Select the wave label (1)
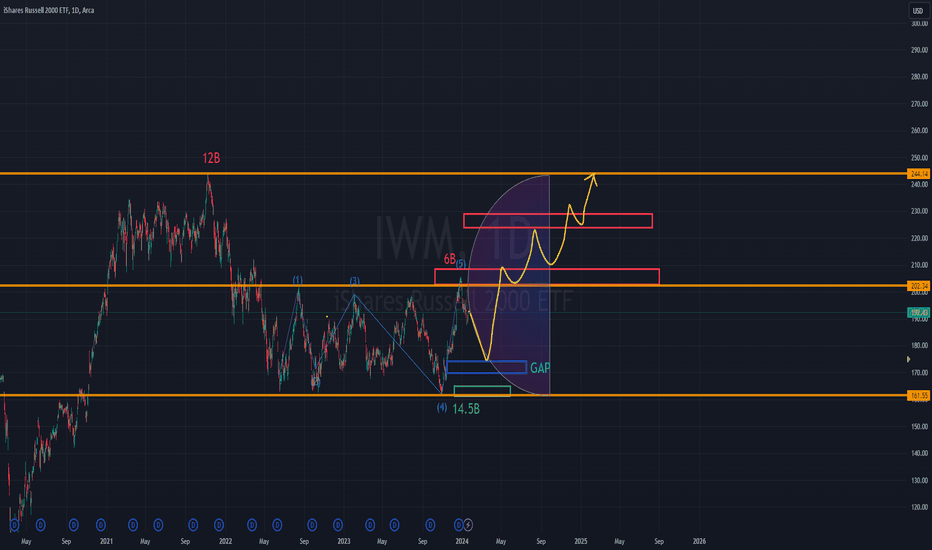The width and height of the screenshot is (932, 550). tap(298, 280)
